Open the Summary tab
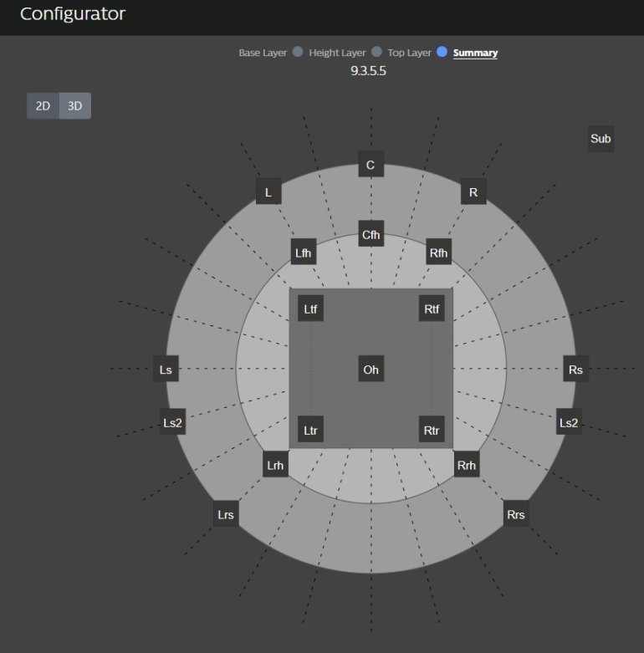This screenshot has width=644, height=653. coord(475,53)
